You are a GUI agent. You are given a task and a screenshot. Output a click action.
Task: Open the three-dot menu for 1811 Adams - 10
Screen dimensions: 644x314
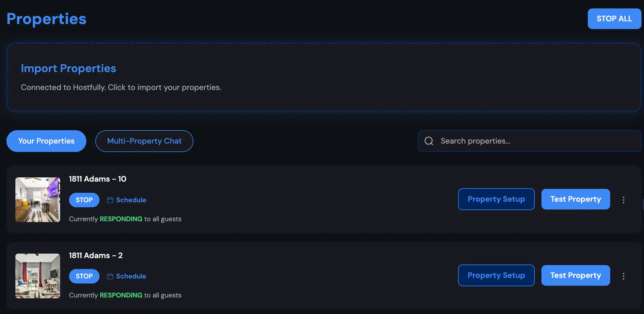click(x=624, y=200)
